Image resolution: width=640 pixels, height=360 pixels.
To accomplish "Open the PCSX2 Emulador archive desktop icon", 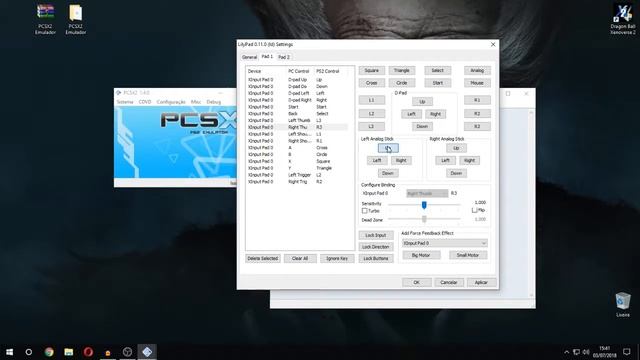I will [45, 19].
